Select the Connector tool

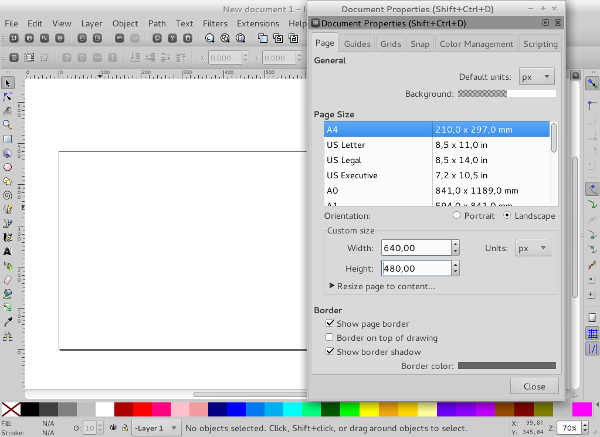(x=8, y=336)
